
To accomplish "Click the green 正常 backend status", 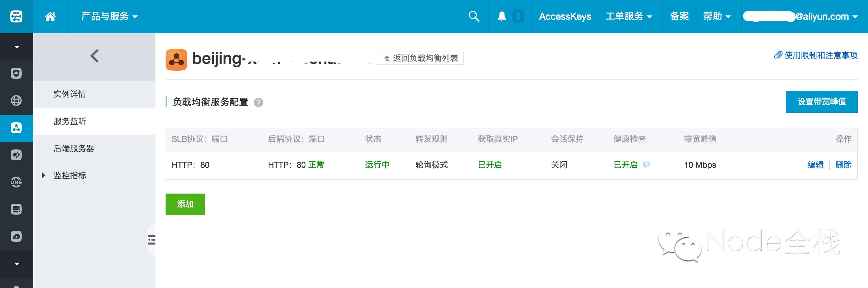I will click(x=316, y=165).
